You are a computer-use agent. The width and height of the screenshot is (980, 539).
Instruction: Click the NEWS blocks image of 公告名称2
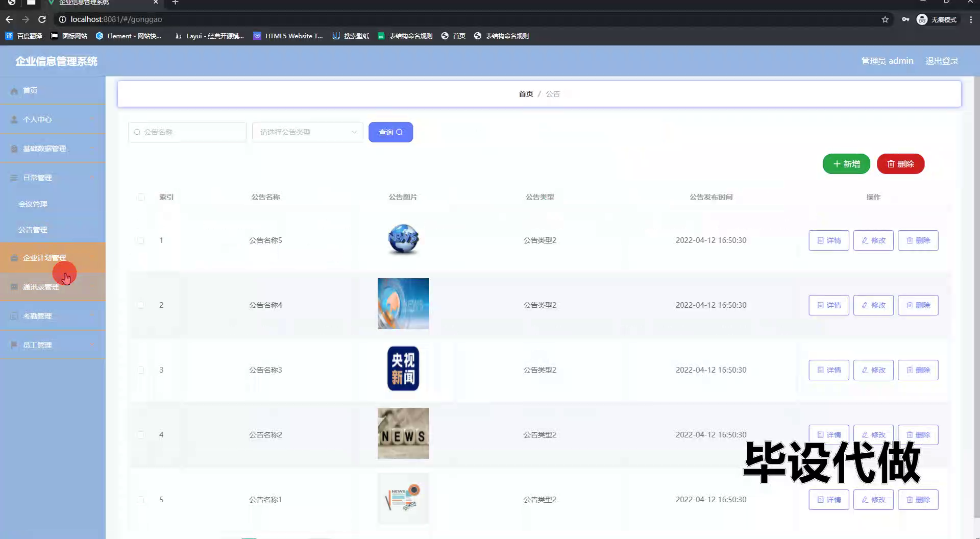(x=403, y=433)
